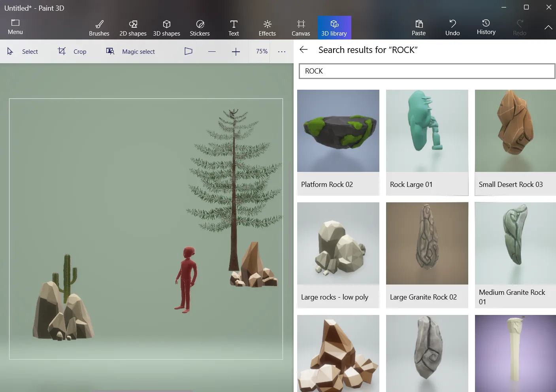Select the Brushes tool
Viewport: 556px width, 392px height.
click(99, 27)
